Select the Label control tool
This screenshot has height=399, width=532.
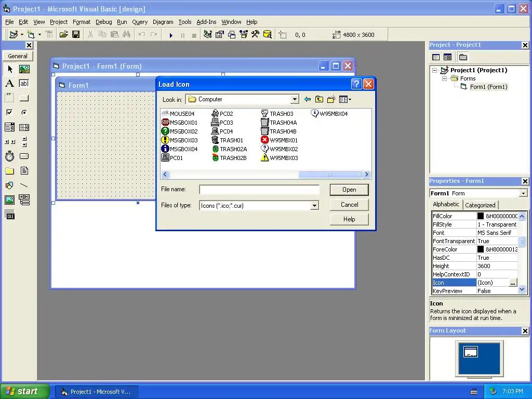pyautogui.click(x=10, y=84)
